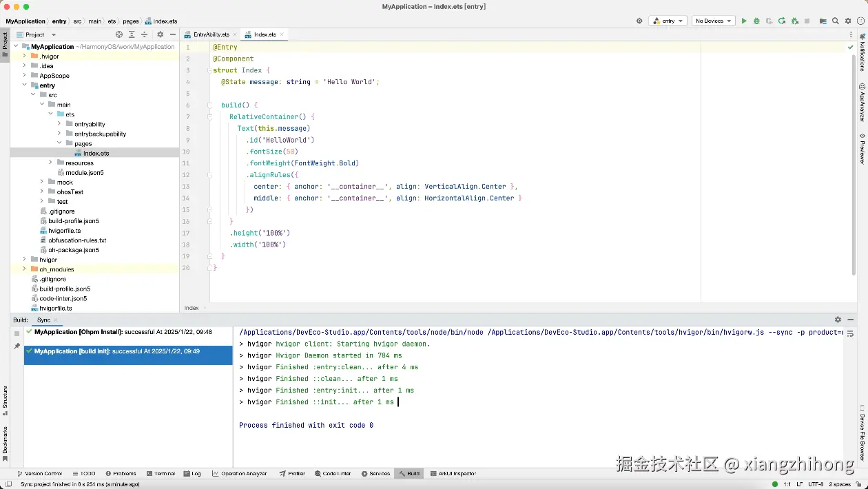Open Build panel settings gear

click(x=838, y=320)
